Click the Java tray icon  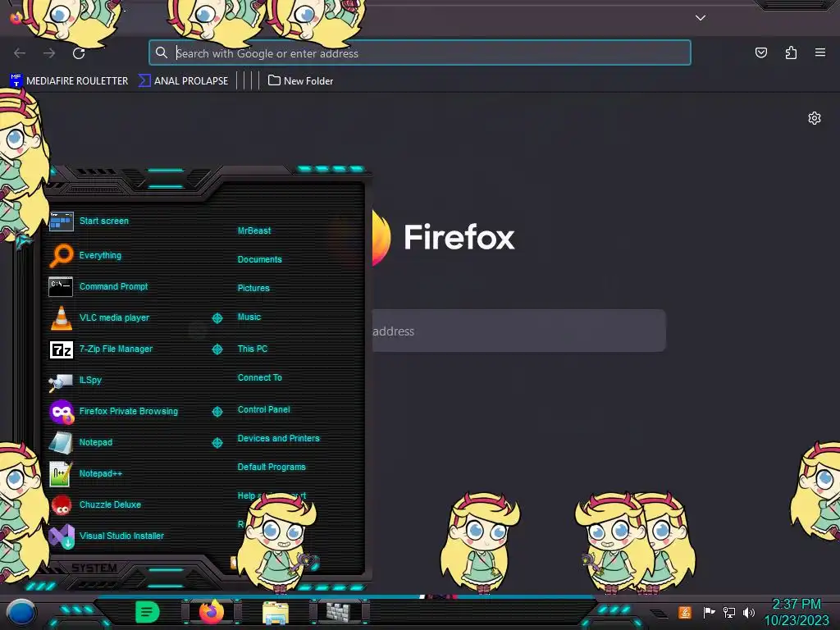click(x=685, y=612)
